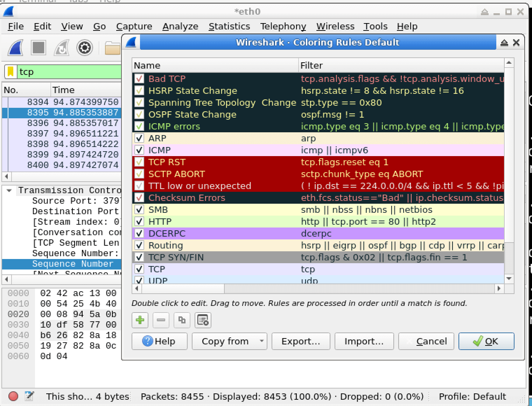Click Profile: Default in status bar
The height and width of the screenshot is (406, 532).
tap(472, 396)
